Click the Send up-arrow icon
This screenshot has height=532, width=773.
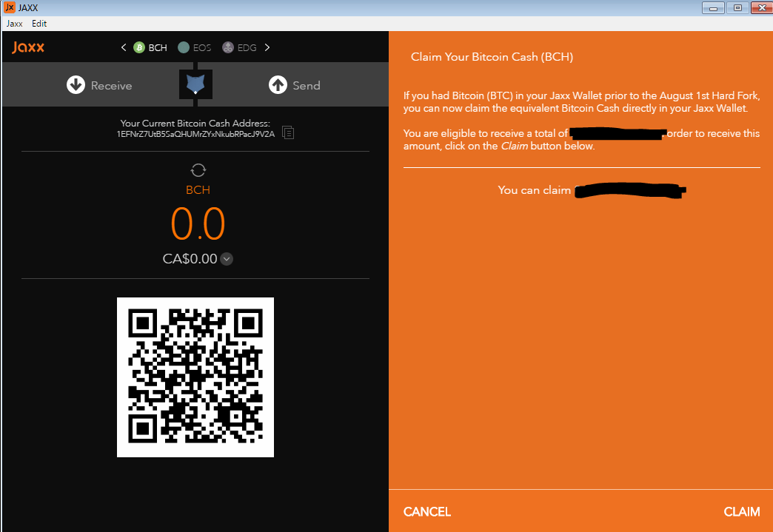click(x=278, y=85)
